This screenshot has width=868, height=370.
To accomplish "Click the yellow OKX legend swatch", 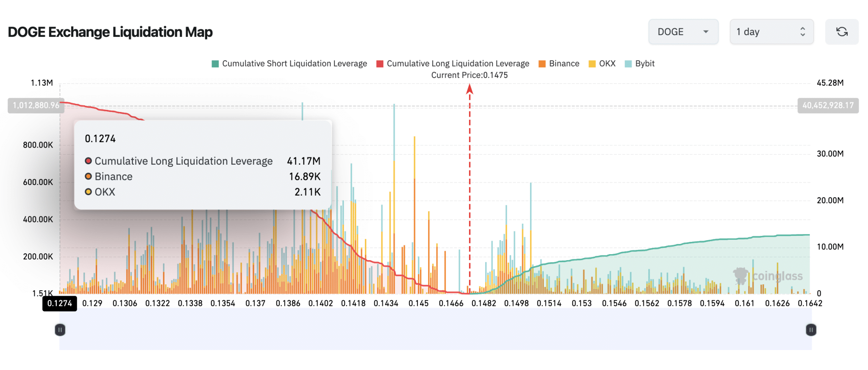I will click(x=592, y=64).
